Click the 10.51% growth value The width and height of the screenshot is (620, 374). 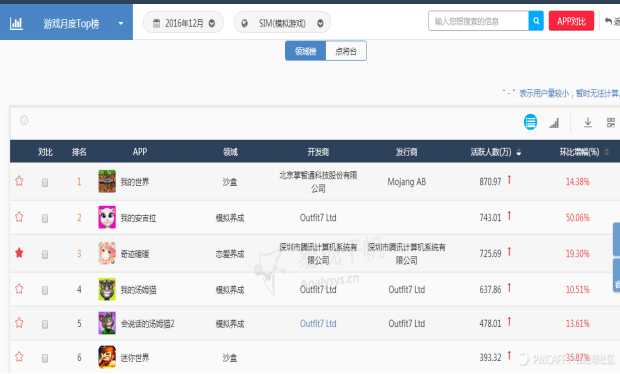577,290
